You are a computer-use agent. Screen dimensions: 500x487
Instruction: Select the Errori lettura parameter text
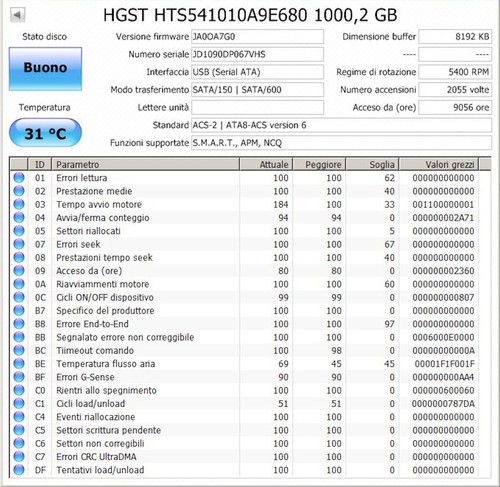82,178
